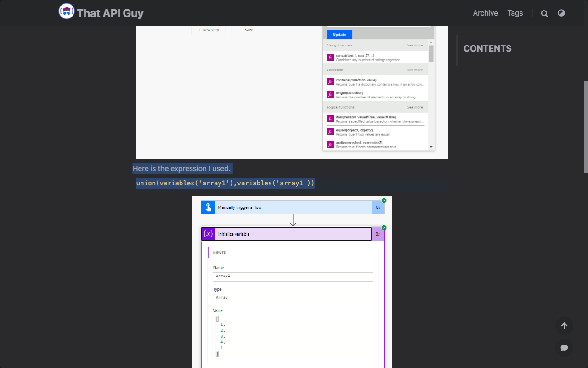The width and height of the screenshot is (588, 368).
Task: Click the equals function fx icon
Action: pyautogui.click(x=330, y=132)
